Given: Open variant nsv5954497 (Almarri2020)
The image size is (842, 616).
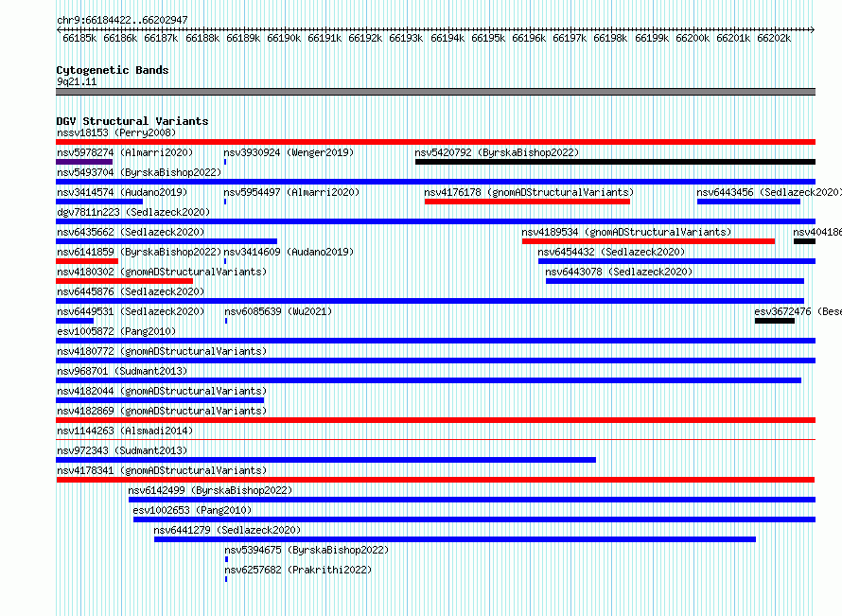Looking at the screenshot, I should click(291, 192).
